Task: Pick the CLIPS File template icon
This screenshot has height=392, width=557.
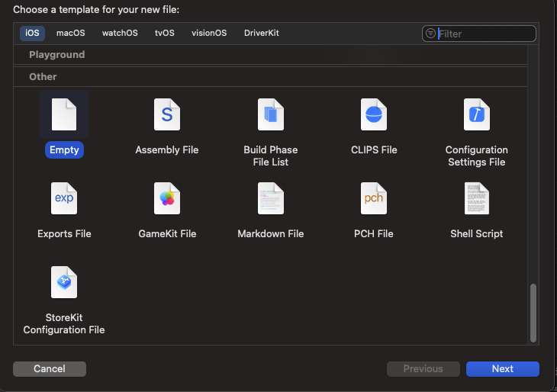Action: click(x=374, y=114)
